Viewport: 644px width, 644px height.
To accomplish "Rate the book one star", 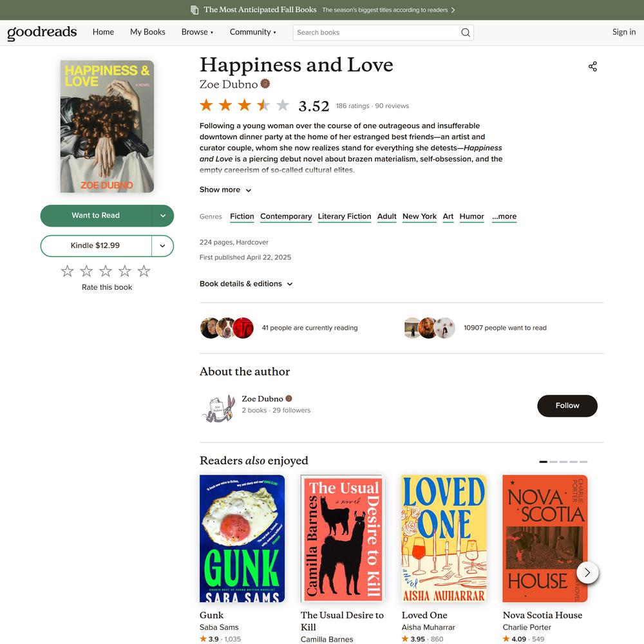I will point(68,271).
